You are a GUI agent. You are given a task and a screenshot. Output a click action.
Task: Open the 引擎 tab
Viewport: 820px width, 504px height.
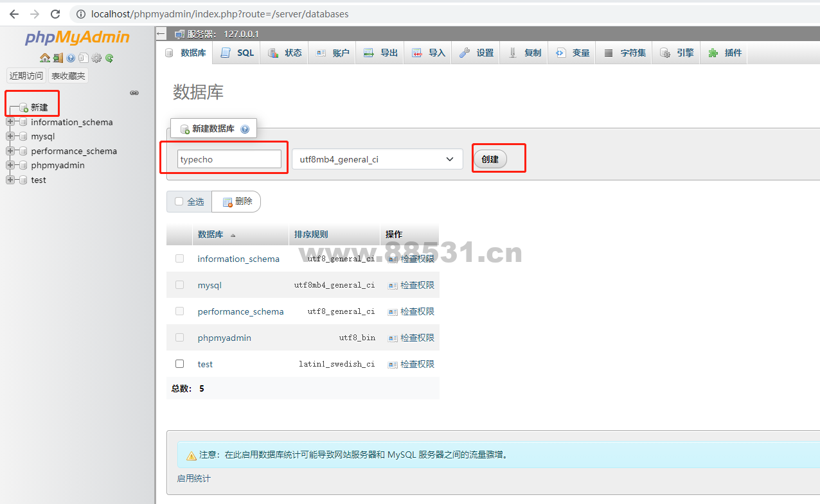coord(676,53)
